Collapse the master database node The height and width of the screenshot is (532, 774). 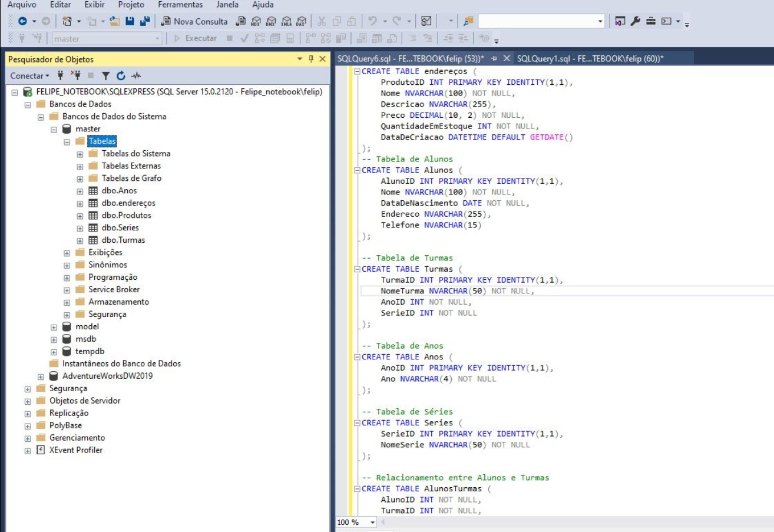(54, 130)
